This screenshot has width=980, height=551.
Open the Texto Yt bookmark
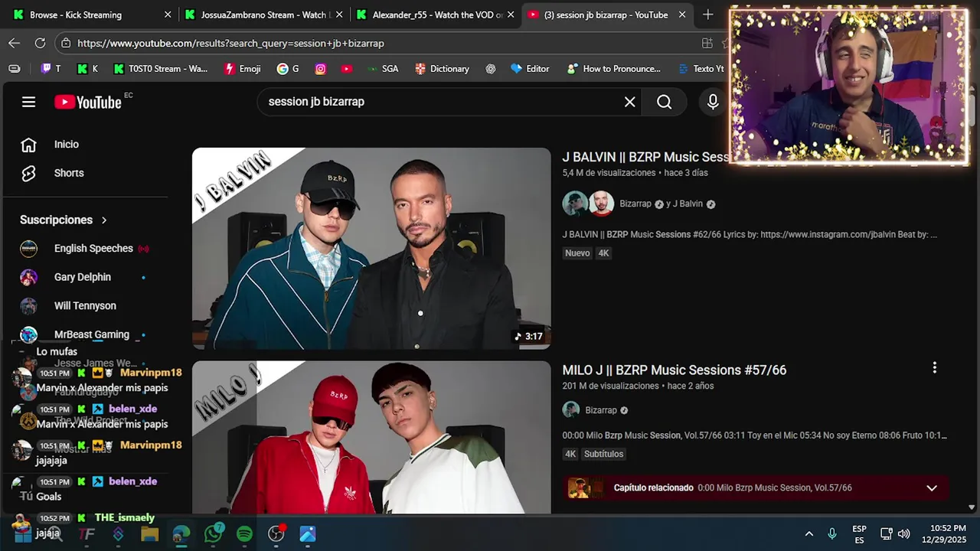click(x=701, y=69)
